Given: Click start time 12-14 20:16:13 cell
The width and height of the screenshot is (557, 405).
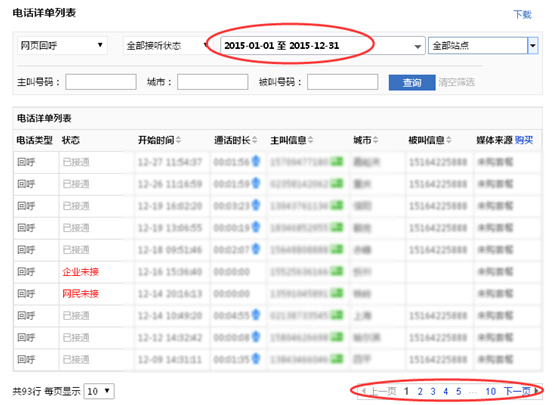Looking at the screenshot, I should pyautogui.click(x=170, y=294).
